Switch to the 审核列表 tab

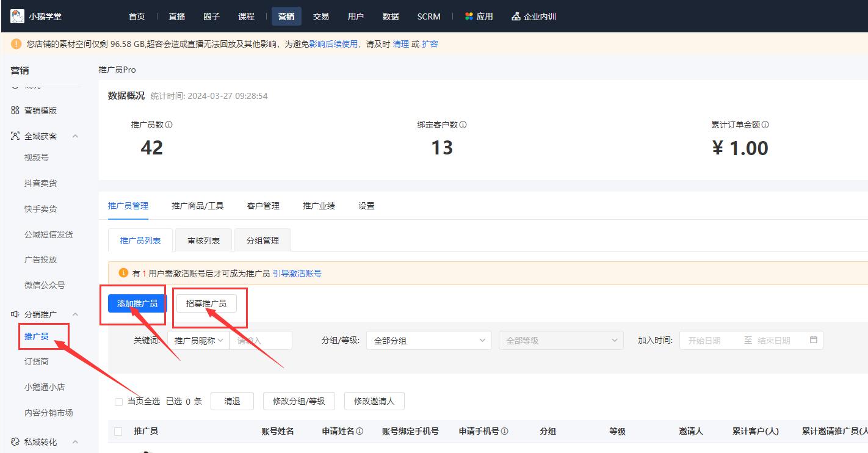tap(204, 241)
